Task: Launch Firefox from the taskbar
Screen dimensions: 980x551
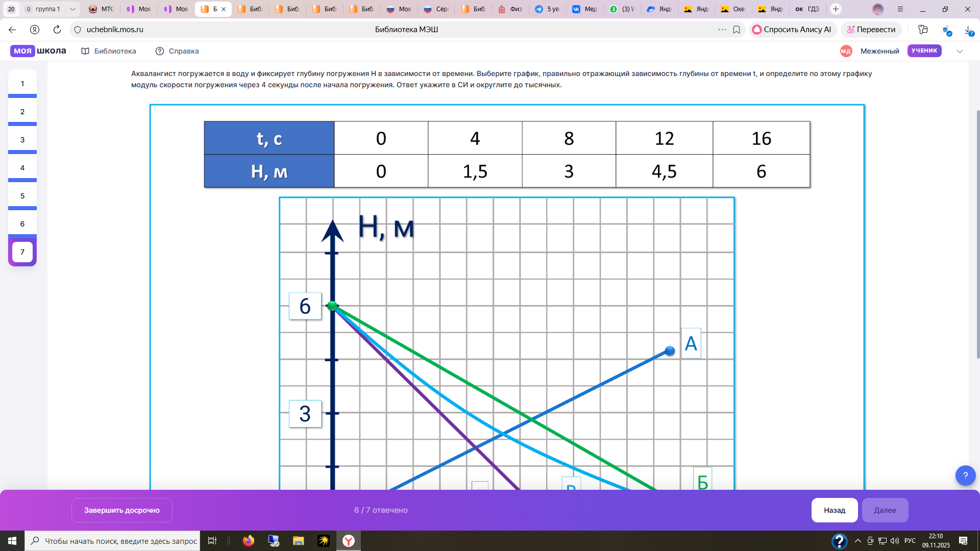Action: pyautogui.click(x=249, y=541)
